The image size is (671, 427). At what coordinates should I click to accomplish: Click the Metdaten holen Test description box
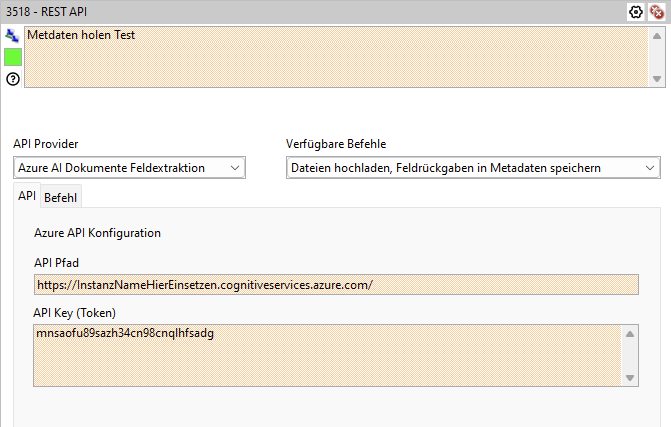click(335, 57)
